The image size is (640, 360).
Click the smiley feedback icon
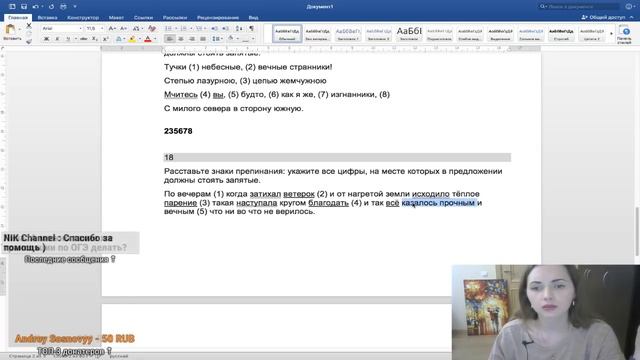629,7
